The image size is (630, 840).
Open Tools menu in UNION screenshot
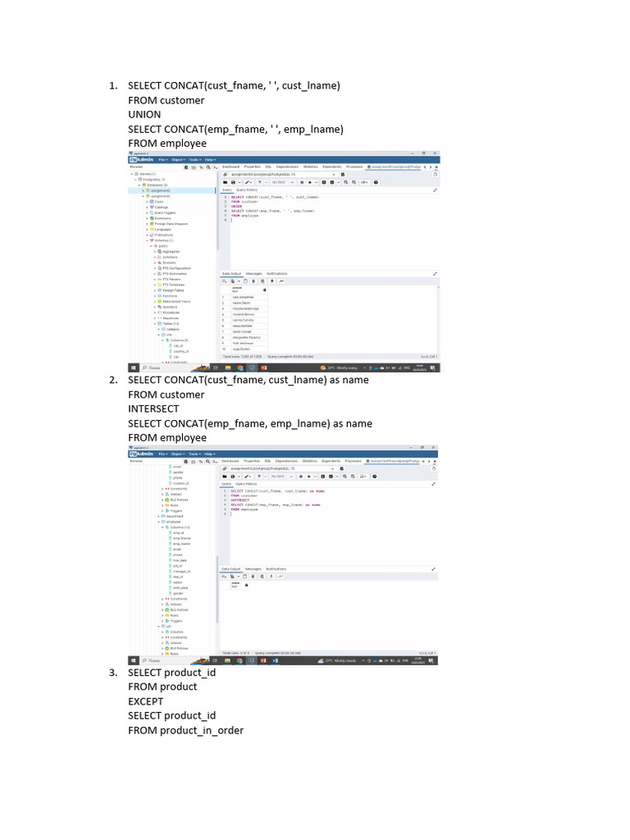point(195,160)
